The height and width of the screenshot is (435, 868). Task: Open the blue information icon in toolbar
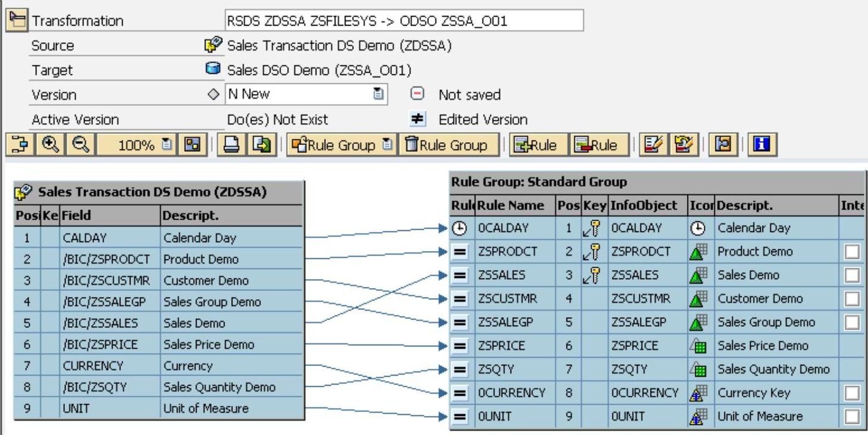tap(762, 145)
